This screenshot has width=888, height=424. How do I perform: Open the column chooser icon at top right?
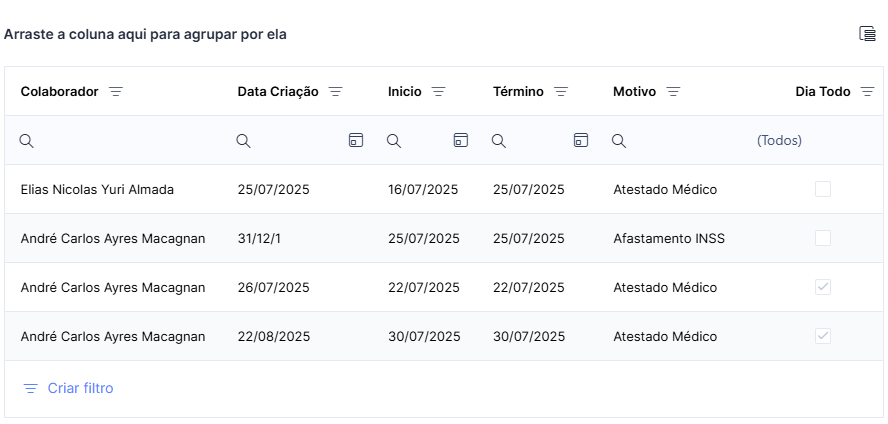point(867,34)
